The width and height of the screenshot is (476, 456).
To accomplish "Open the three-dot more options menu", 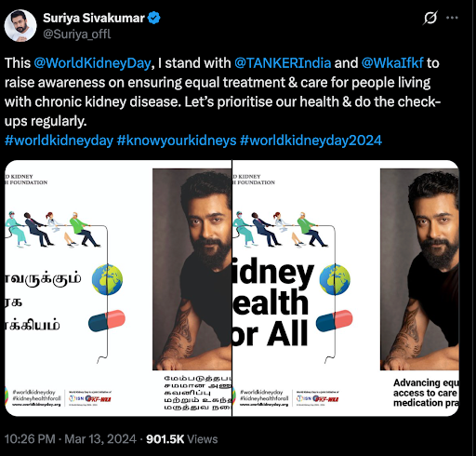I will pyautogui.click(x=452, y=18).
